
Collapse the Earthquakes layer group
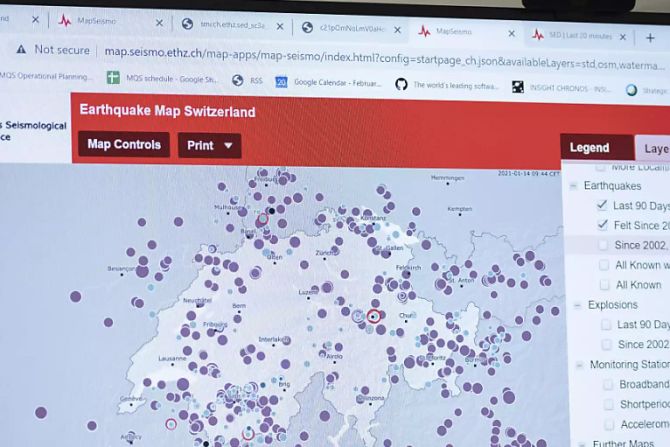click(573, 185)
